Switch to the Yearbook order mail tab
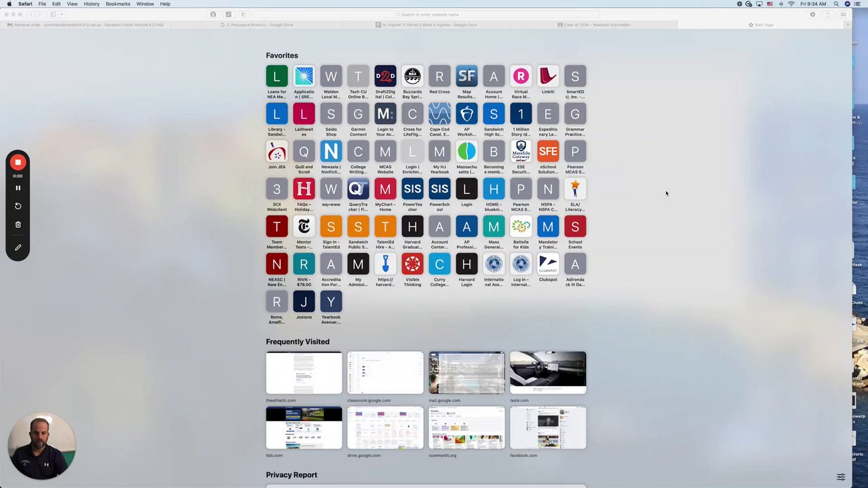Screen dimensions: 868x488 pos(85,25)
